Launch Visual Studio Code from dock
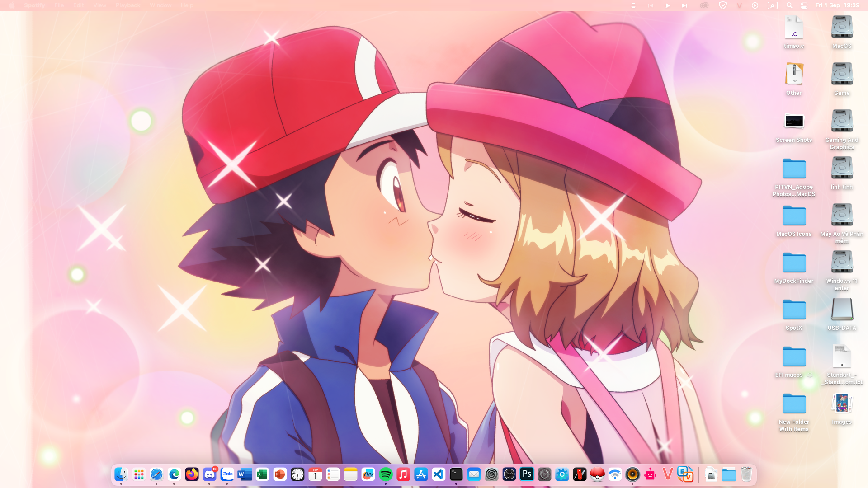Viewport: 868px width, 488px height. (439, 474)
